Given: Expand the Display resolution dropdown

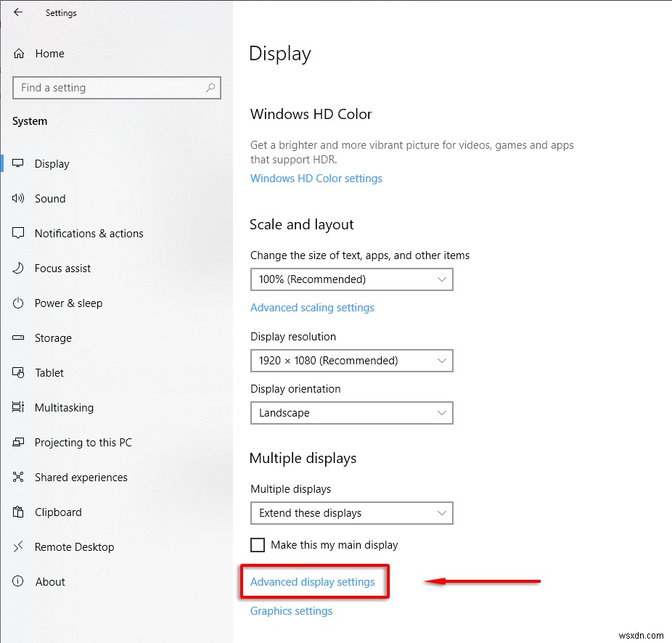Looking at the screenshot, I should point(351,361).
